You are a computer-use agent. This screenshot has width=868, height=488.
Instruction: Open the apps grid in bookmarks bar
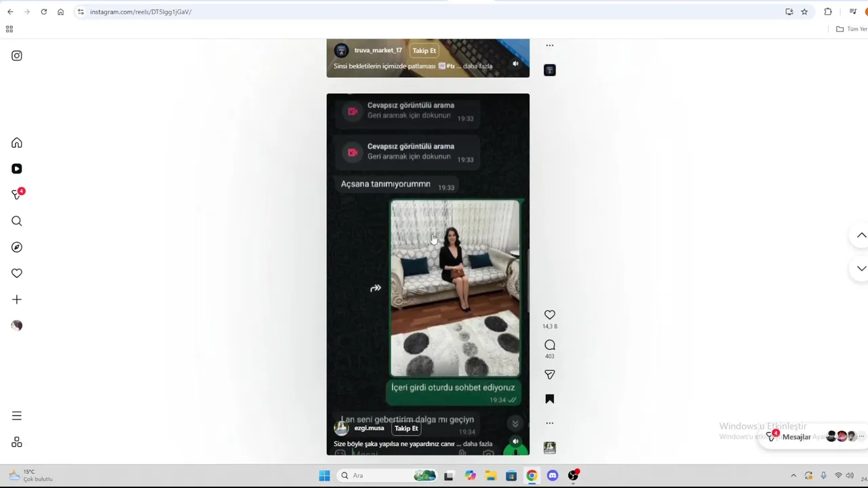[9, 29]
